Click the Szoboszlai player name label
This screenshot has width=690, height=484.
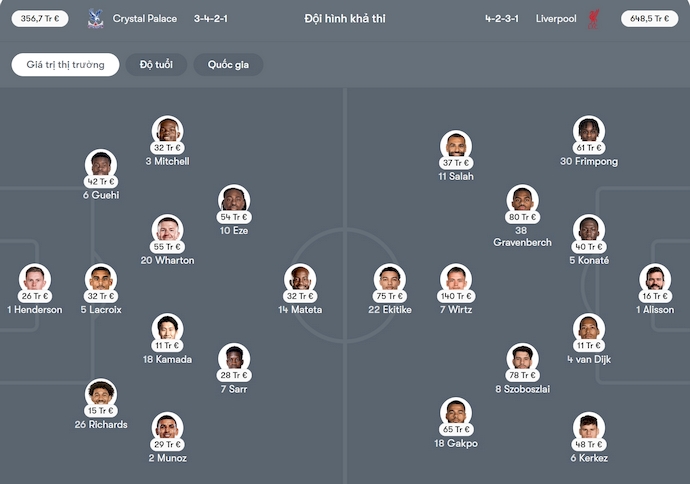(522, 389)
